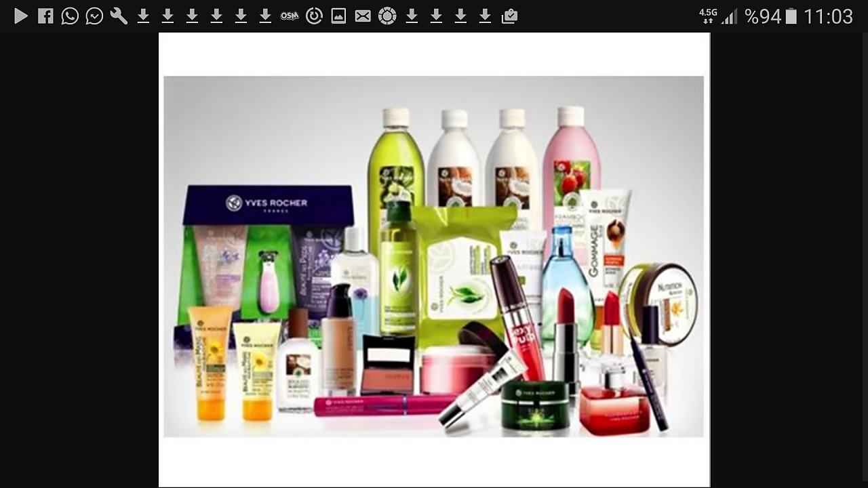The width and height of the screenshot is (868, 488).
Task: Open the Facebook notification icon
Action: 45,16
